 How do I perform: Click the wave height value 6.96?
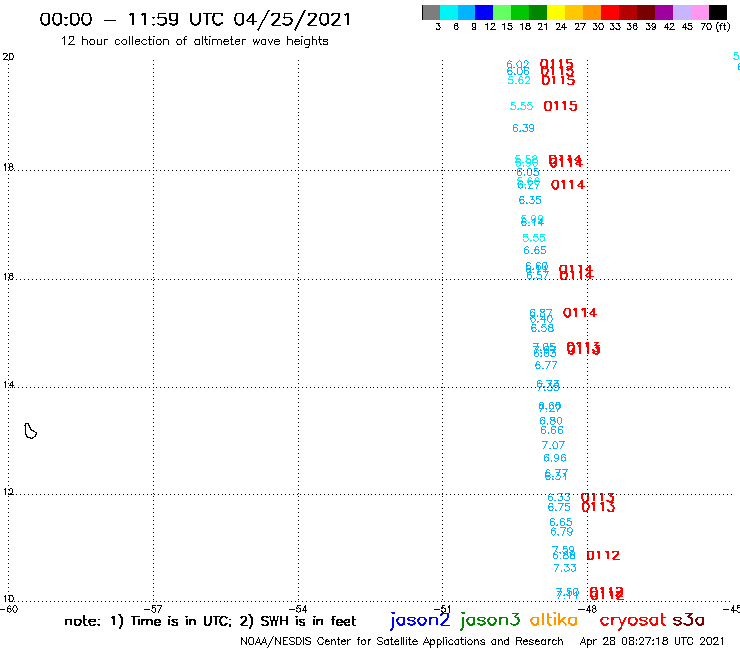tap(555, 458)
